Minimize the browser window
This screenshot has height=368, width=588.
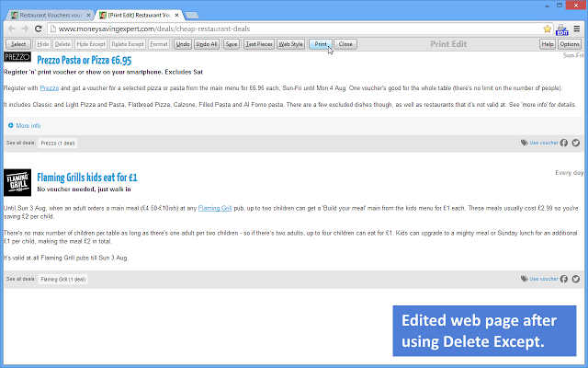tap(548, 6)
